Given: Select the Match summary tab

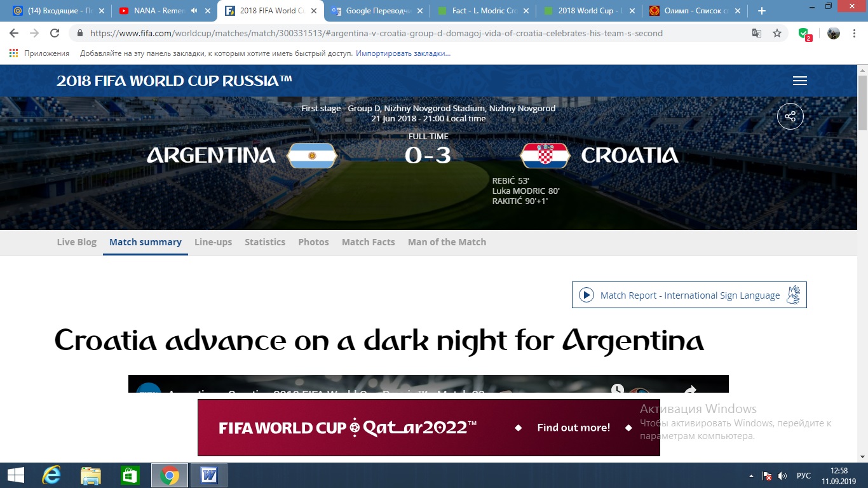Looking at the screenshot, I should click(146, 242).
